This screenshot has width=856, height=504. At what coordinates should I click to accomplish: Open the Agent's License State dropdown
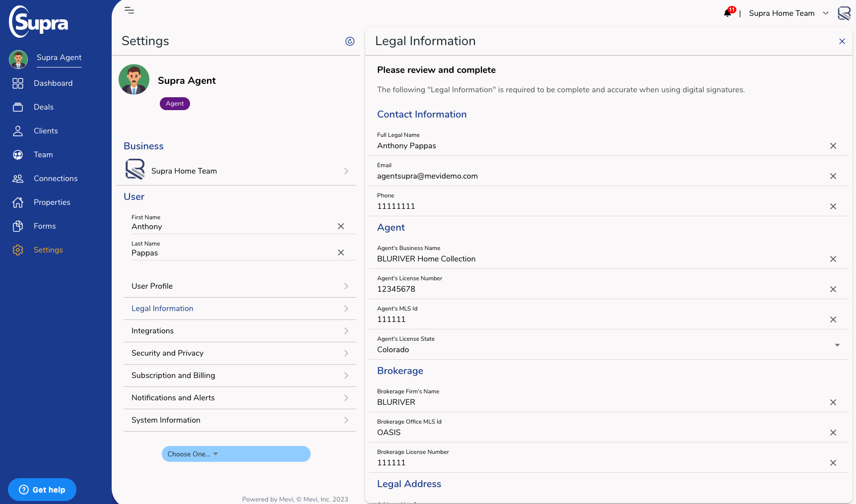click(837, 345)
